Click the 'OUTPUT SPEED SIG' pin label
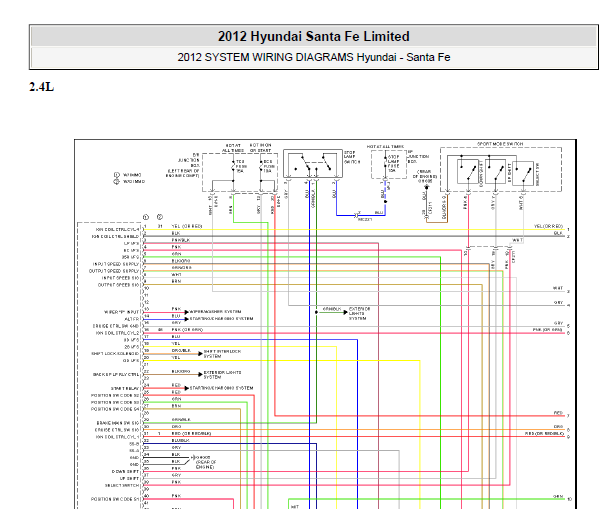 coord(118,285)
